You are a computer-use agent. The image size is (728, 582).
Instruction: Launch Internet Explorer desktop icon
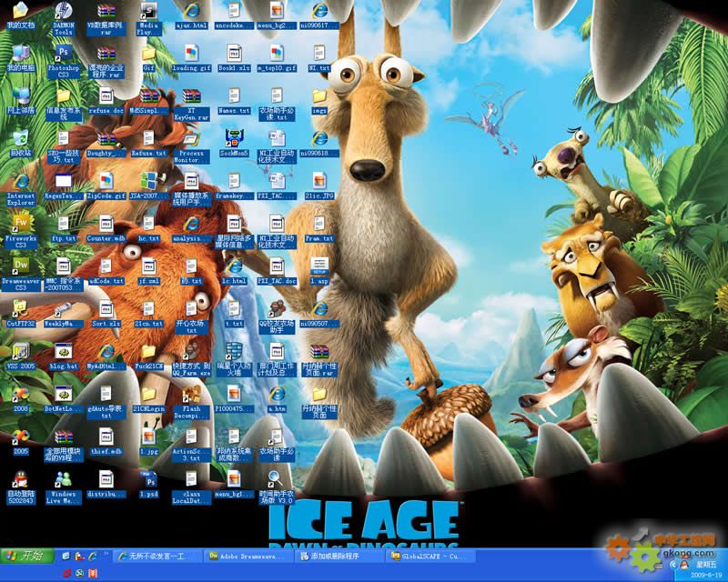pyautogui.click(x=21, y=189)
